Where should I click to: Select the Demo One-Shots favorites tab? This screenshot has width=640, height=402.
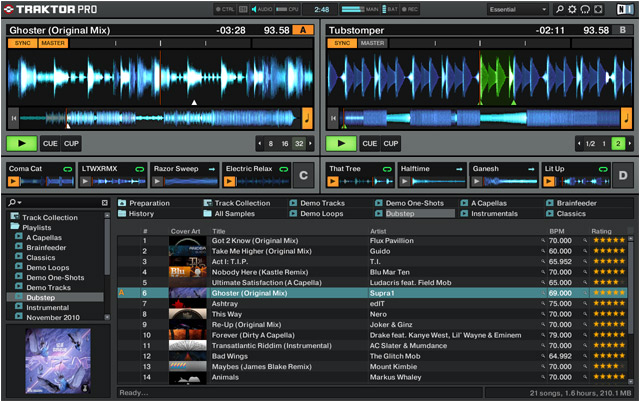[x=416, y=203]
